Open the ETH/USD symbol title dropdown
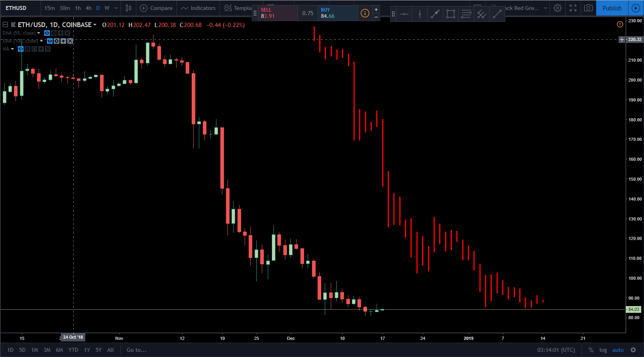Screen dimensions: 644x357 [95, 25]
